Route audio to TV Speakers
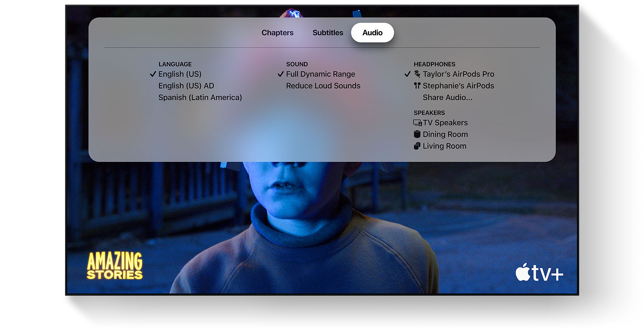 [x=445, y=122]
